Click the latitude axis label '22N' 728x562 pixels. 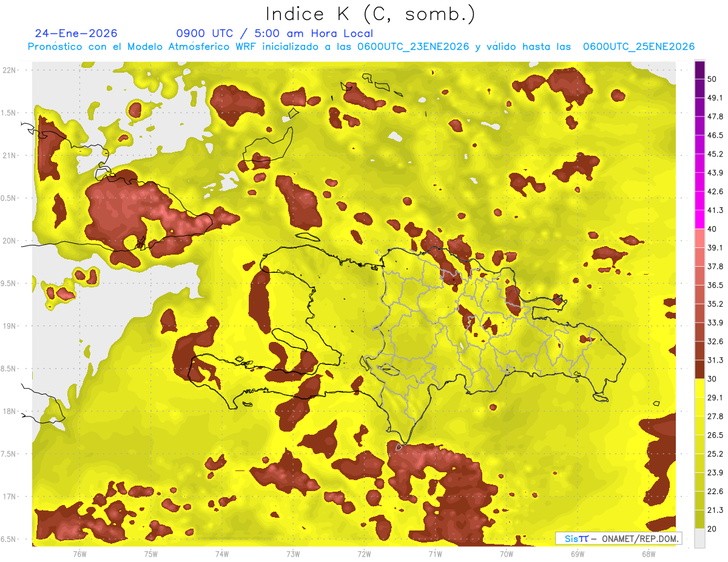coord(8,70)
